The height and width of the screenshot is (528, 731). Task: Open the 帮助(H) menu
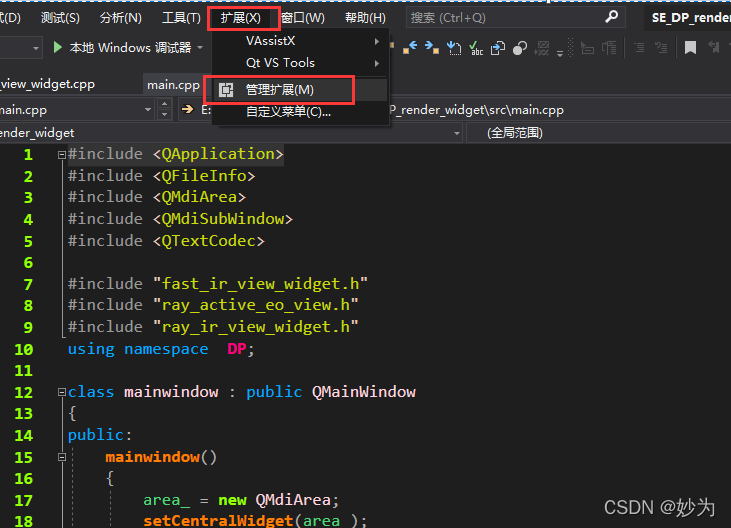(366, 18)
